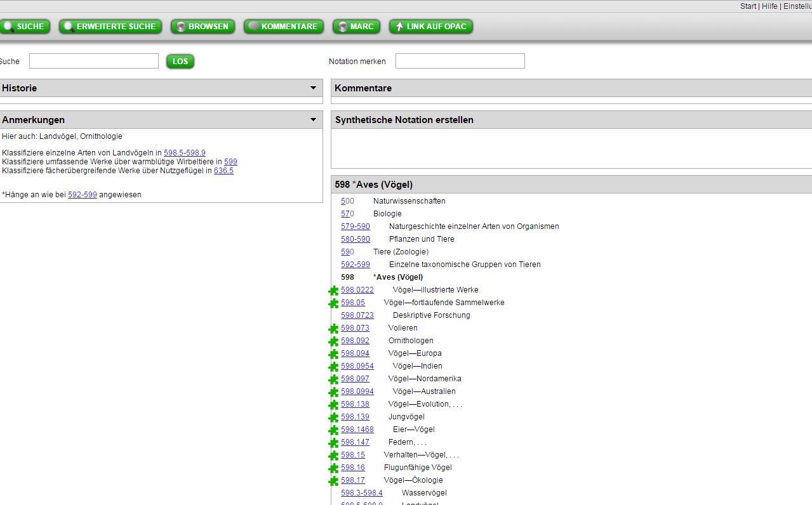Screen dimensions: 812x505
Task: Click the puzzle icon next to Vögel—Australien
Action: pos(333,392)
